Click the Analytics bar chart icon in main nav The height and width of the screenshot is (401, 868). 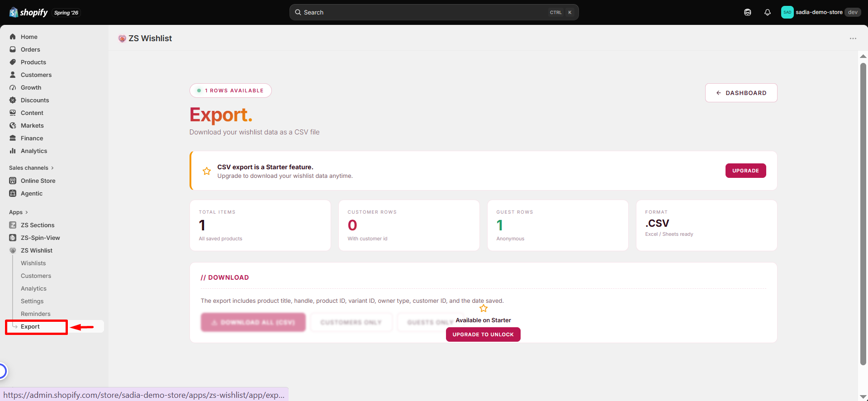tap(13, 151)
